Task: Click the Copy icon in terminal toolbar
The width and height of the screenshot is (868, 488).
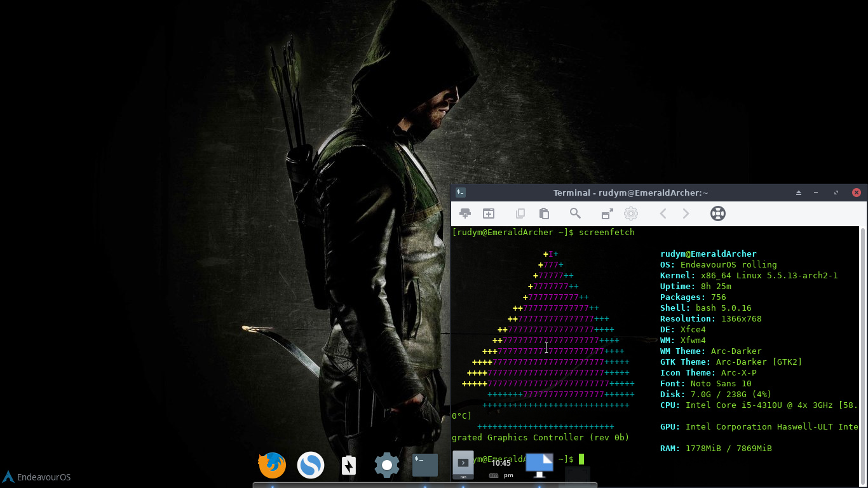Action: click(x=520, y=213)
